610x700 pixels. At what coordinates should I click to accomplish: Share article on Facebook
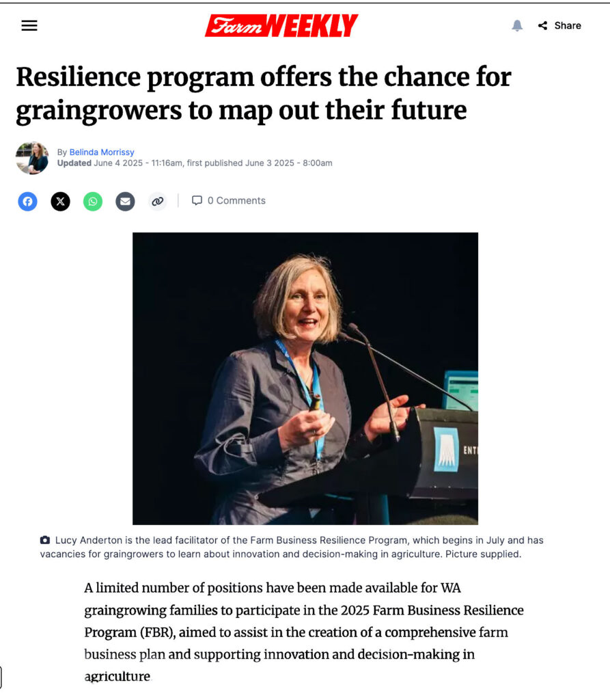point(28,202)
